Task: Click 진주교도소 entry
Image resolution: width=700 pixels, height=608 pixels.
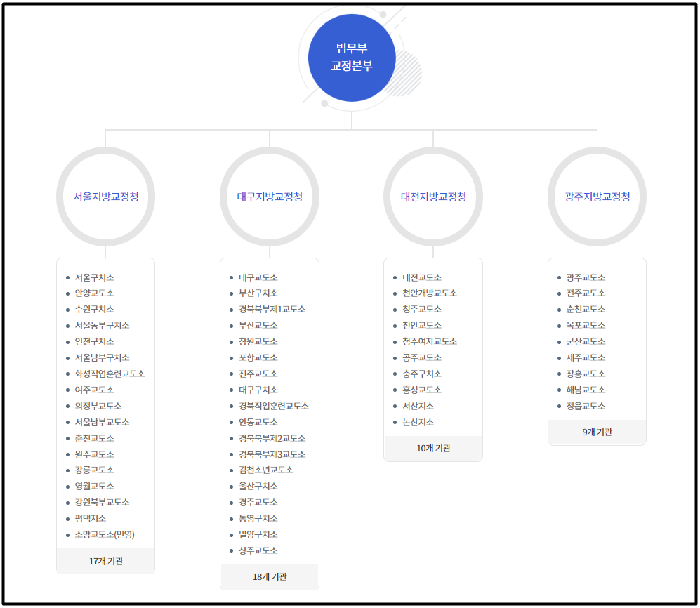Action: (258, 374)
